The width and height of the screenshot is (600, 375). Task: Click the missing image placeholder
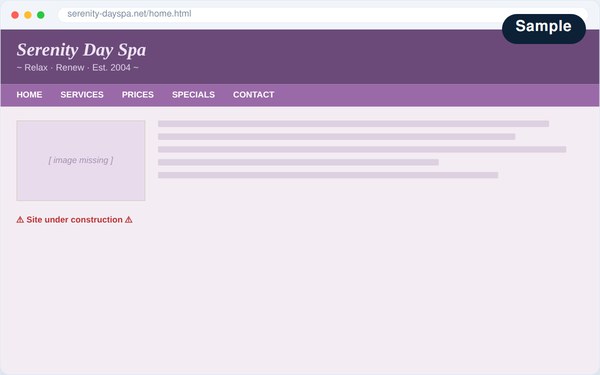tap(81, 160)
